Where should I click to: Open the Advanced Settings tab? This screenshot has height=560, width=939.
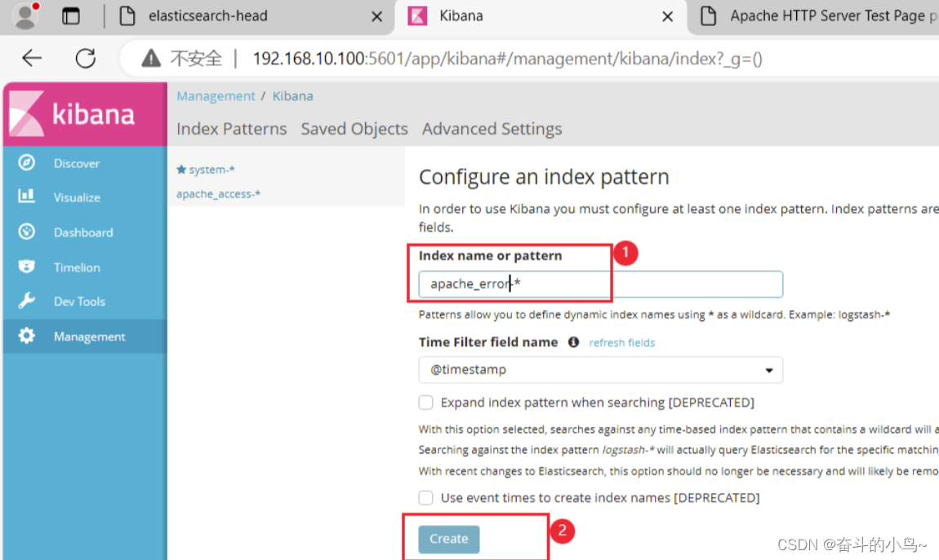point(492,129)
